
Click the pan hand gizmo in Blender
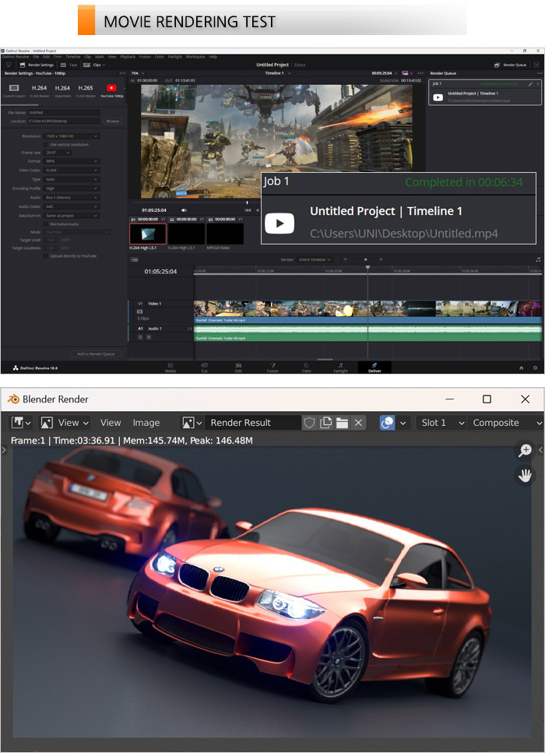coord(525,476)
